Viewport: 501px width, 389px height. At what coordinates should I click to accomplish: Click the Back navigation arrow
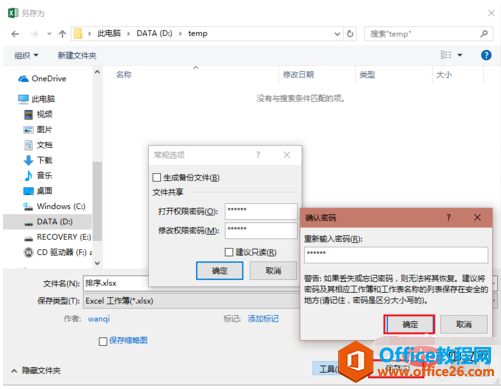coord(15,34)
